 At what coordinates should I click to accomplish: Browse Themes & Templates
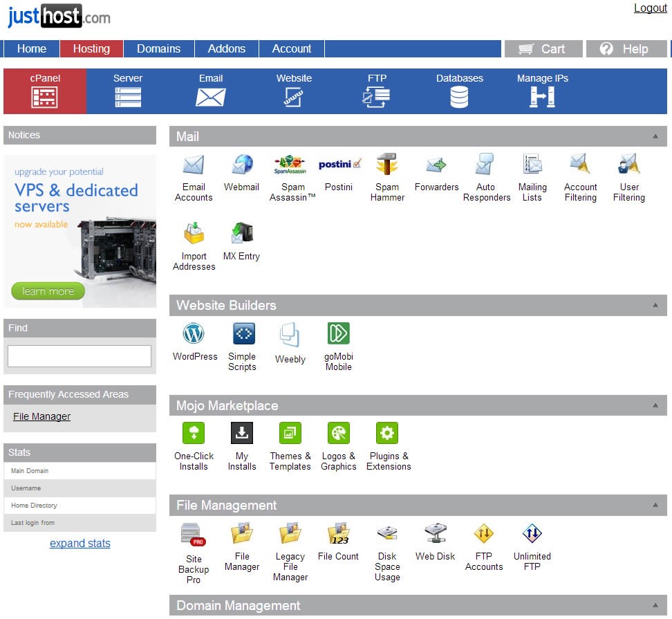click(x=290, y=433)
